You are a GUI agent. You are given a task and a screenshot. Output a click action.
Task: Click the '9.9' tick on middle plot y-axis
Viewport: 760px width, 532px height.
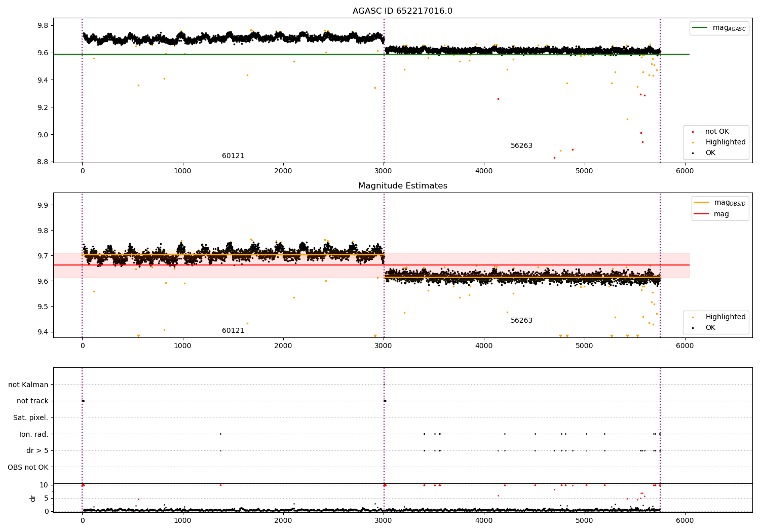coord(43,206)
